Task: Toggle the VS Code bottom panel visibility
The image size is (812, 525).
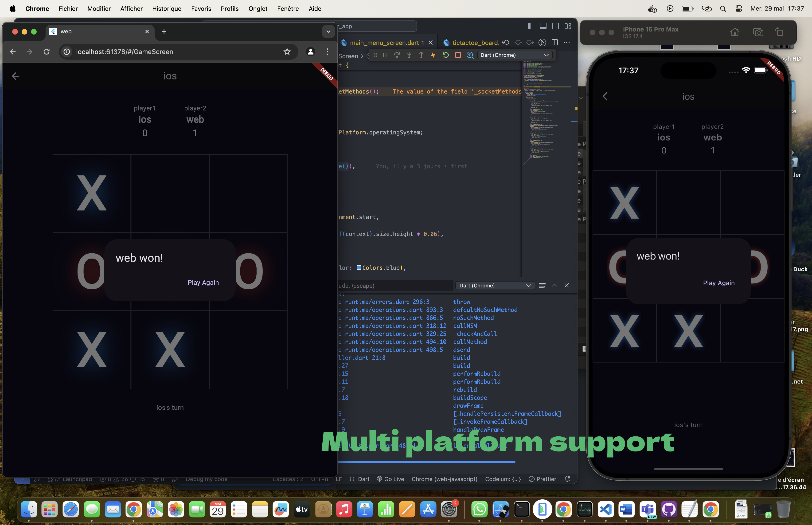Action: pyautogui.click(x=543, y=26)
